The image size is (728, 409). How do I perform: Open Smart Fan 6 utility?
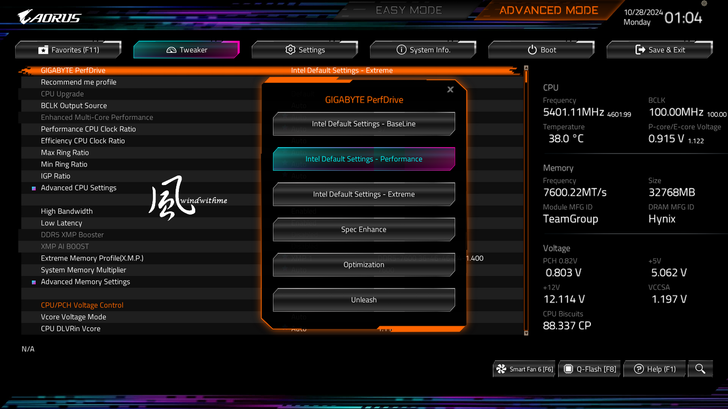click(x=525, y=369)
